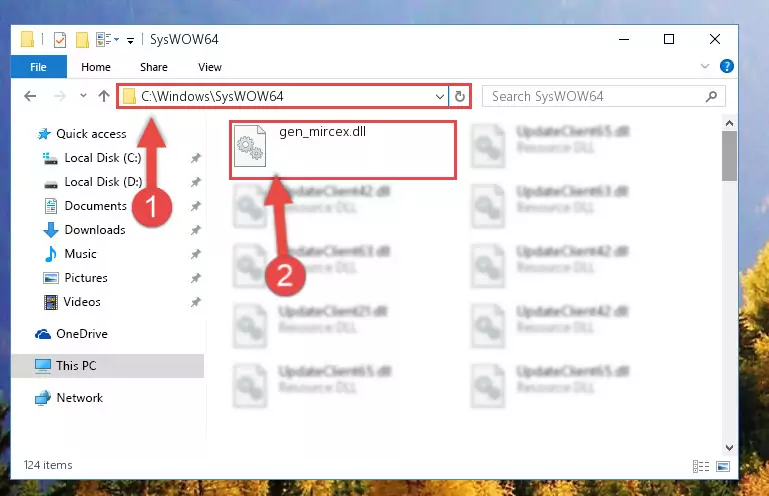Click the pin icon next to Local Disk (D:)
This screenshot has height=496, width=769.
point(196,182)
